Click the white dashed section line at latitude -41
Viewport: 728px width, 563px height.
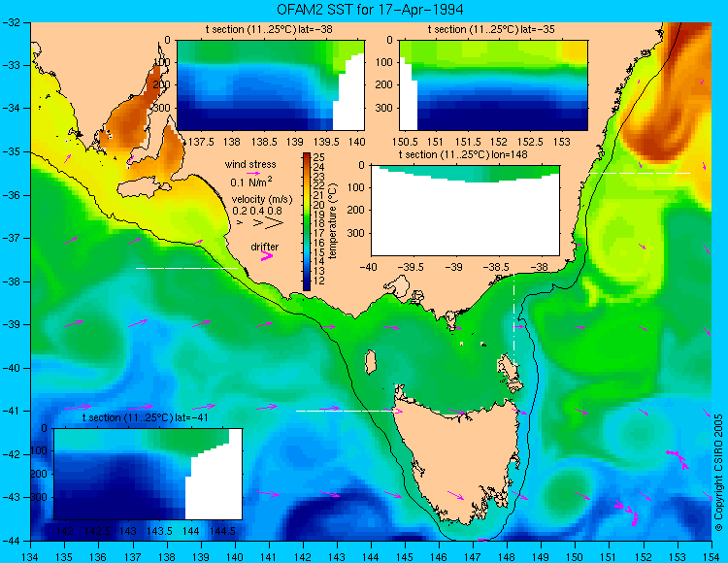(347, 411)
